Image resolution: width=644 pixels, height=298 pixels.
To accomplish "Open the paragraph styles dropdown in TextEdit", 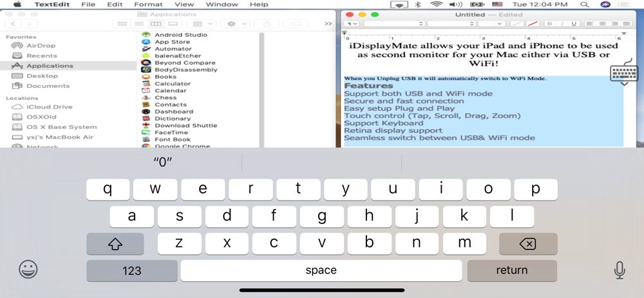I will click(351, 24).
